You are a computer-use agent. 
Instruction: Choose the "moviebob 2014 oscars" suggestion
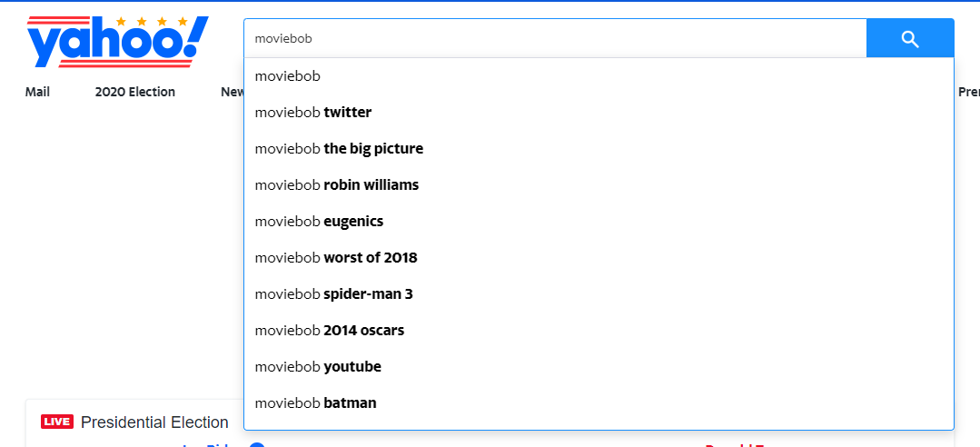(x=599, y=330)
